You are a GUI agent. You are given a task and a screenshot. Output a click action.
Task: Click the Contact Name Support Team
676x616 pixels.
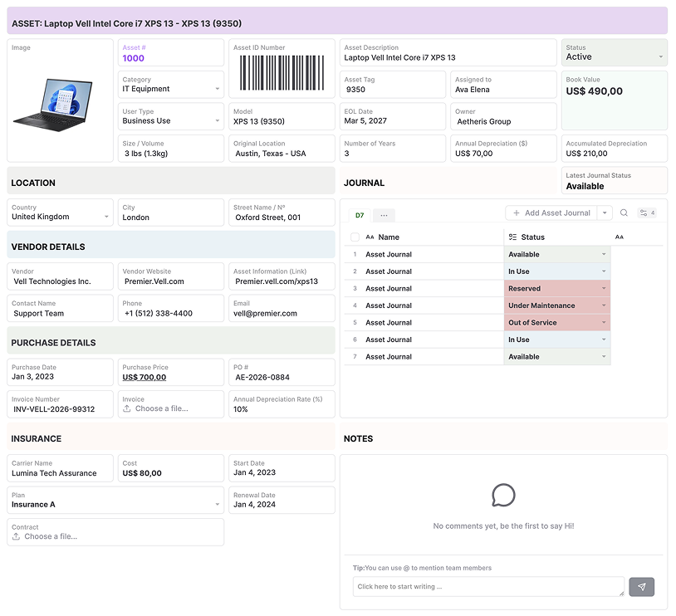click(x=60, y=309)
